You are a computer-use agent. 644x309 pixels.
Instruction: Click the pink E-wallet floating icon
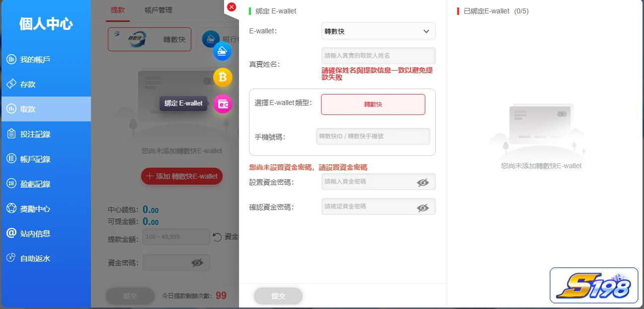click(223, 103)
